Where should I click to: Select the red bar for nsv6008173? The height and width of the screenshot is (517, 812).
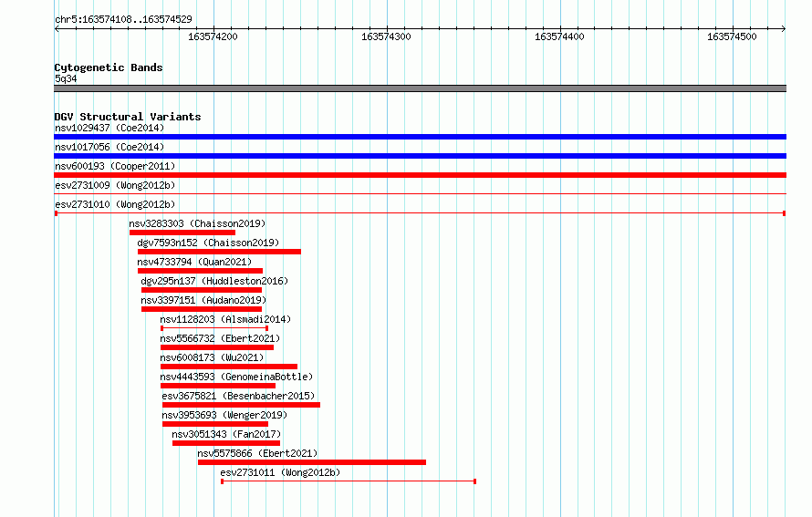[x=229, y=367]
